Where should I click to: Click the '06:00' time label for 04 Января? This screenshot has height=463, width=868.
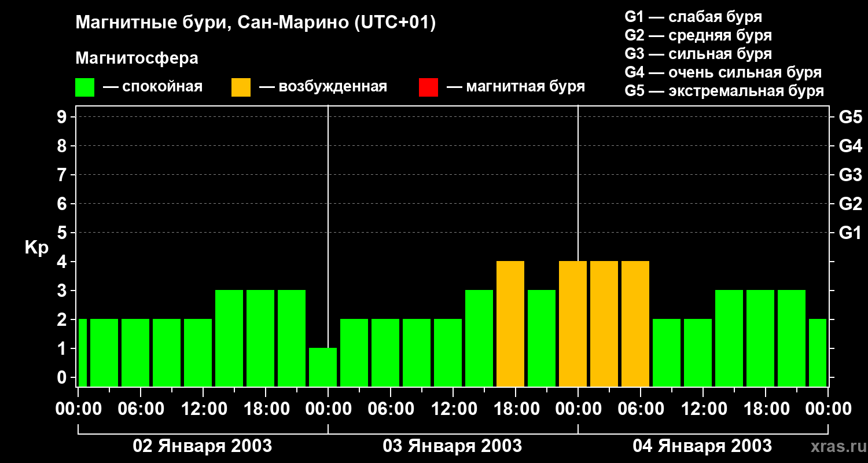pyautogui.click(x=640, y=409)
